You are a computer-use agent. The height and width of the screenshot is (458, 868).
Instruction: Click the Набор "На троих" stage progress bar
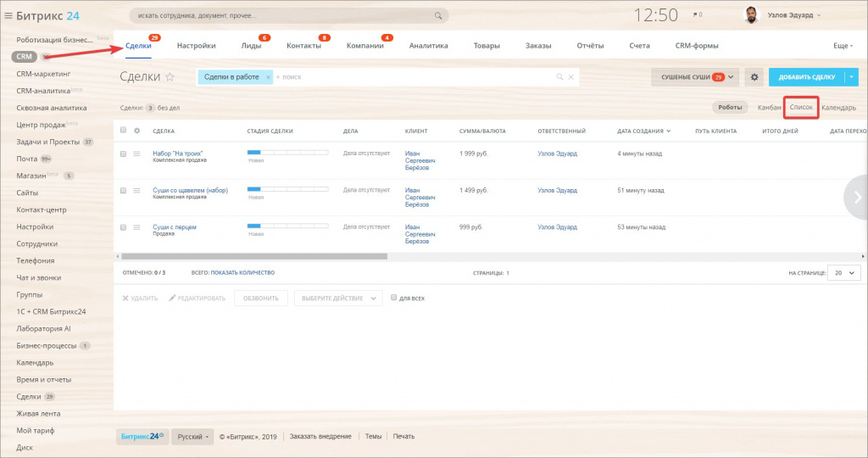287,153
